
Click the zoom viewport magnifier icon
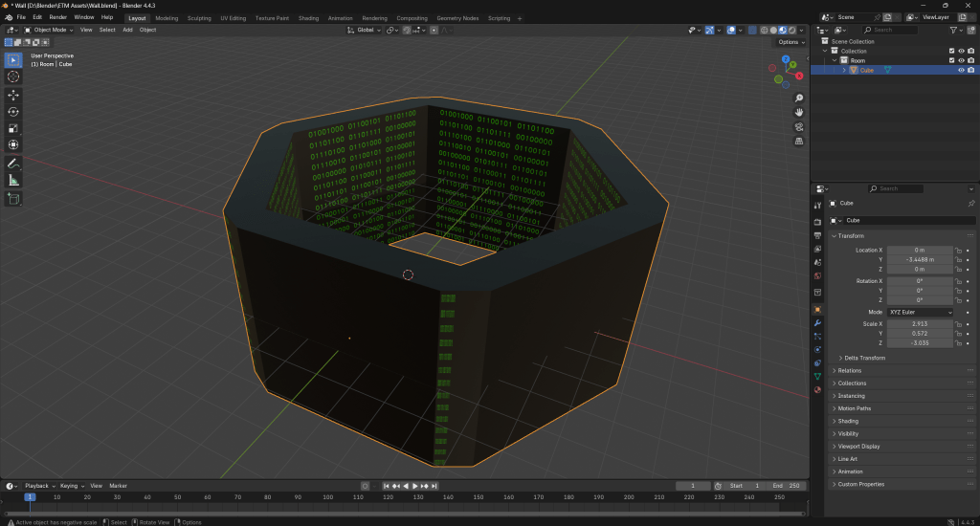(x=799, y=99)
